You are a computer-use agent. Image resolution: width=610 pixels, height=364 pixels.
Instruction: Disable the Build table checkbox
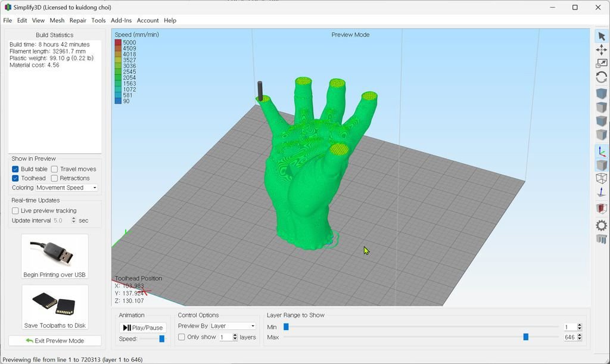[15, 169]
